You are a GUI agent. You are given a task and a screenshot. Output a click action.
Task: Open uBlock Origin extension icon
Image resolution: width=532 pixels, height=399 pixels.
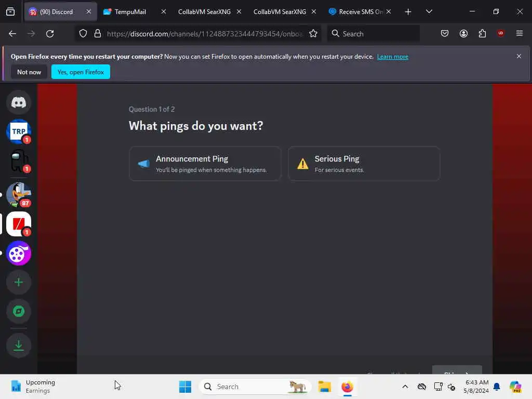click(501, 34)
